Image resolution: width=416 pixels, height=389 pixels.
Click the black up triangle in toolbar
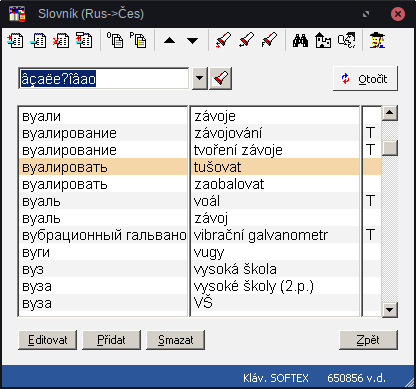pos(170,41)
